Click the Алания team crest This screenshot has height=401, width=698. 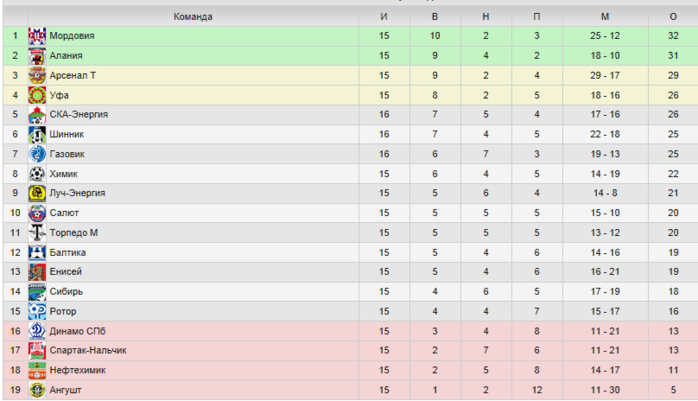coord(37,56)
